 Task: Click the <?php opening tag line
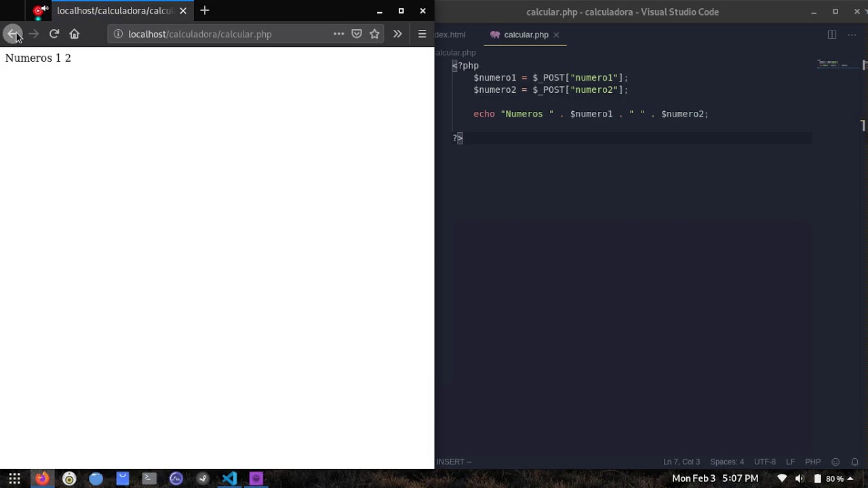click(x=466, y=66)
